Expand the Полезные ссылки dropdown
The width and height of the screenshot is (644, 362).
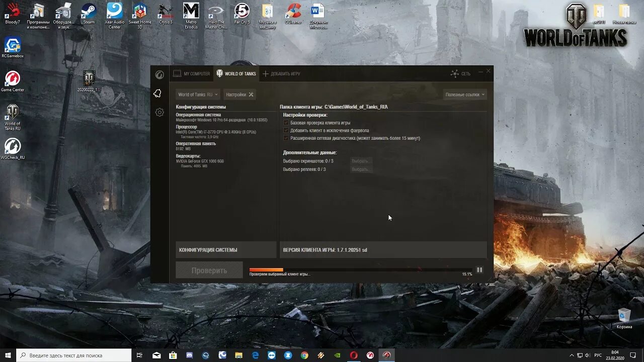pyautogui.click(x=465, y=95)
